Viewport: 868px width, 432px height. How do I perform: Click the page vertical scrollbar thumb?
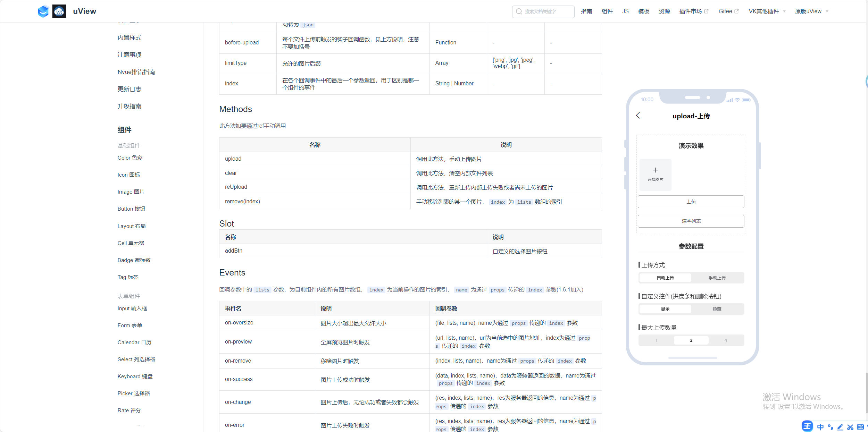tap(866, 392)
